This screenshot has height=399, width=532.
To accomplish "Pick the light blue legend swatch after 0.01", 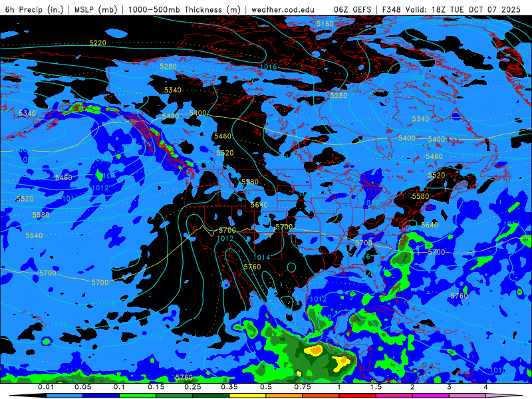I will click(x=65, y=396).
